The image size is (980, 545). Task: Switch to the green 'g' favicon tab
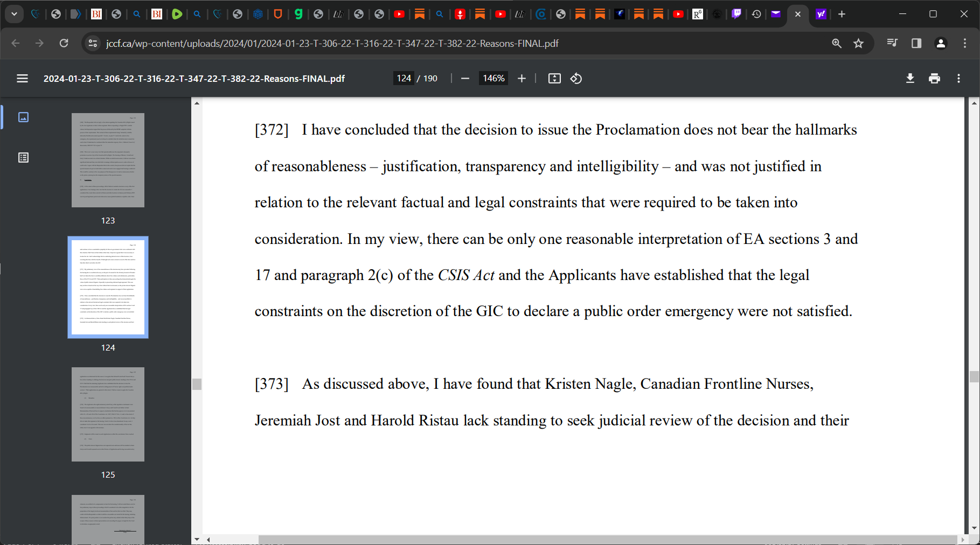(298, 14)
